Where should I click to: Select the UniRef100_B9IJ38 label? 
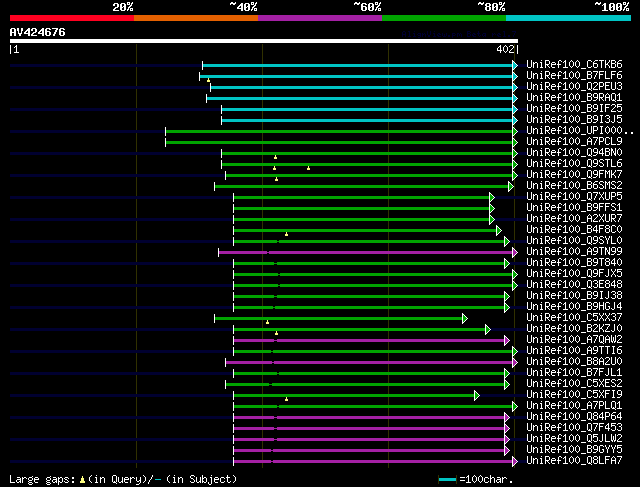pyautogui.click(x=574, y=296)
